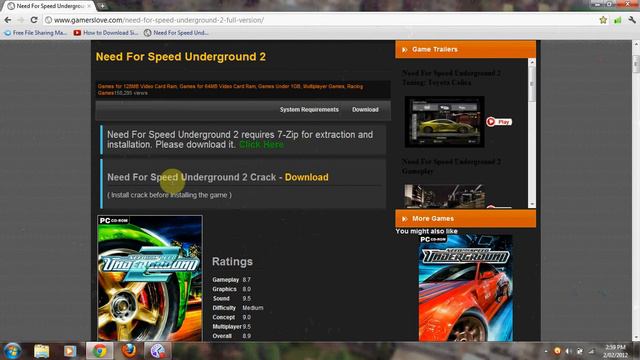The height and width of the screenshot is (360, 640).
Task: Switch to Google Chrome in the taskbar
Action: coord(99,351)
